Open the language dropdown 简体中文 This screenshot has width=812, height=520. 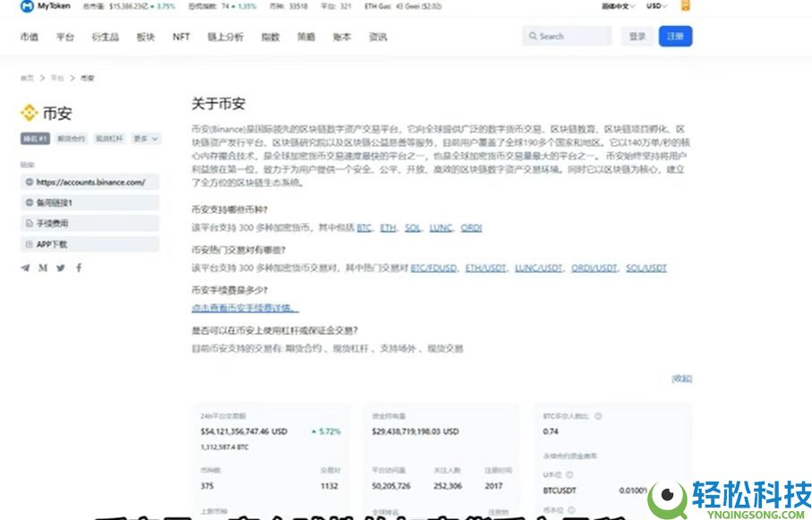click(618, 6)
